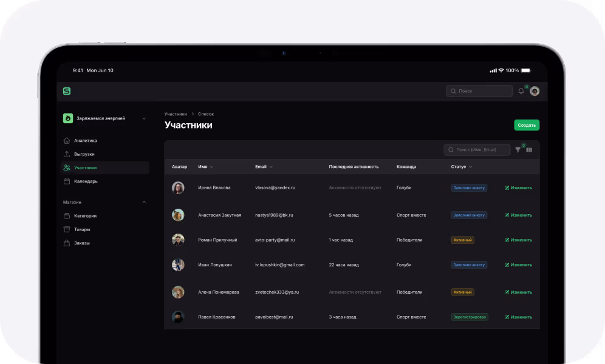605x364 pixels.
Task: Click the Календарь calendar icon
Action: click(67, 181)
